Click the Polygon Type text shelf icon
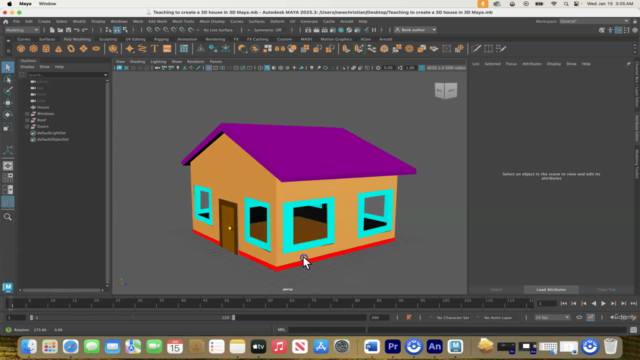Viewport: 640px width, 360px height. tap(154, 49)
